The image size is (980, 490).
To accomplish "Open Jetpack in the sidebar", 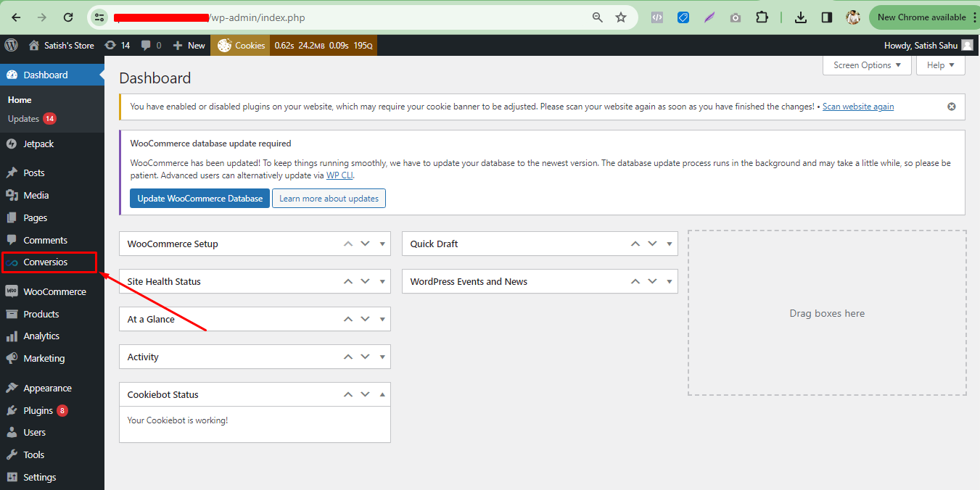I will pos(52,144).
